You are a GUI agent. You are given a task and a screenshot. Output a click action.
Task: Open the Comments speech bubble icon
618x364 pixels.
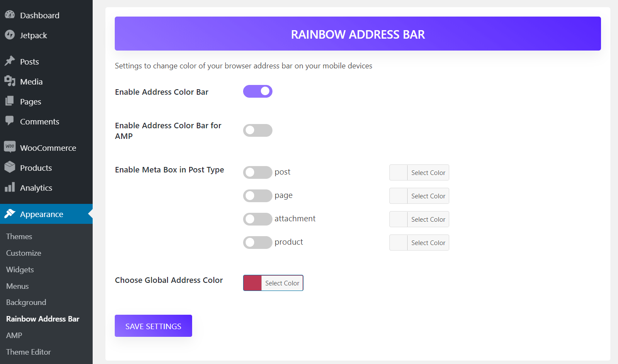click(x=10, y=121)
